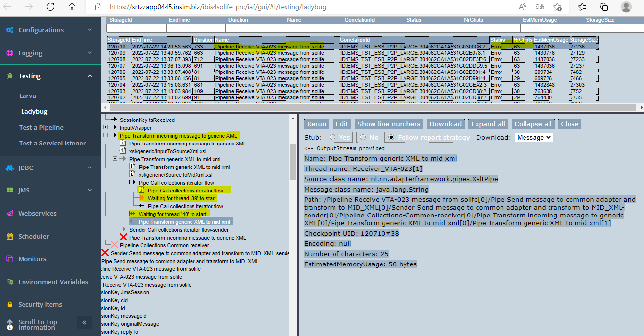
Task: Click the Read aloud icon in the address bar
Action: click(x=522, y=7)
